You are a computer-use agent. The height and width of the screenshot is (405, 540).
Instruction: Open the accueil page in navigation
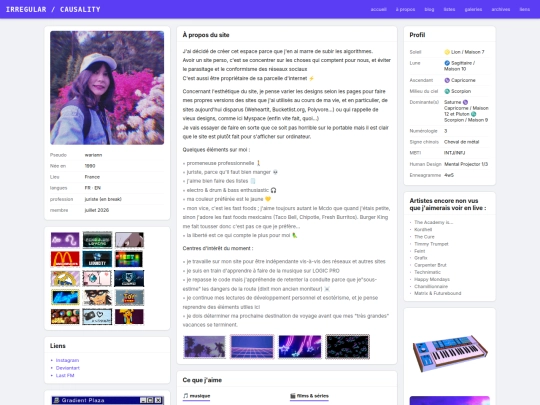click(378, 9)
